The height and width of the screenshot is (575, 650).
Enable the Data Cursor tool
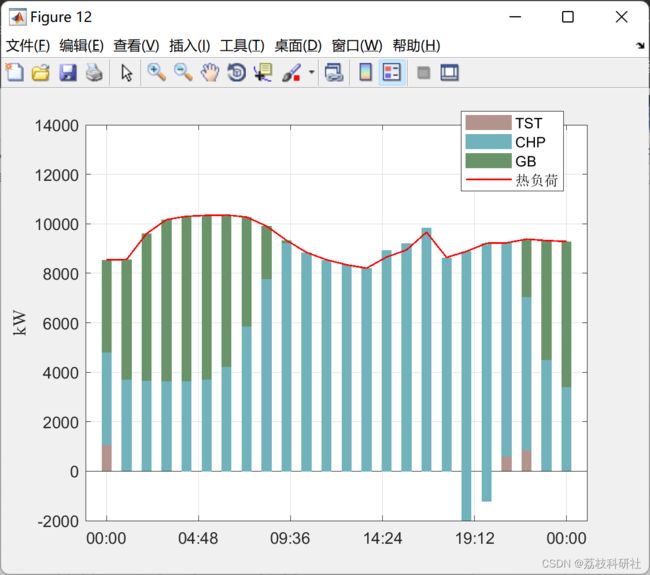tap(263, 73)
